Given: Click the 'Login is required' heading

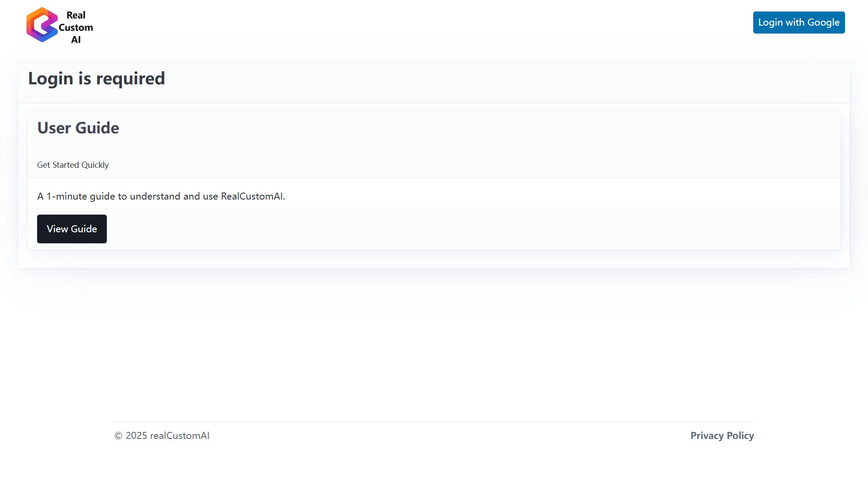Looking at the screenshot, I should pos(97,79).
